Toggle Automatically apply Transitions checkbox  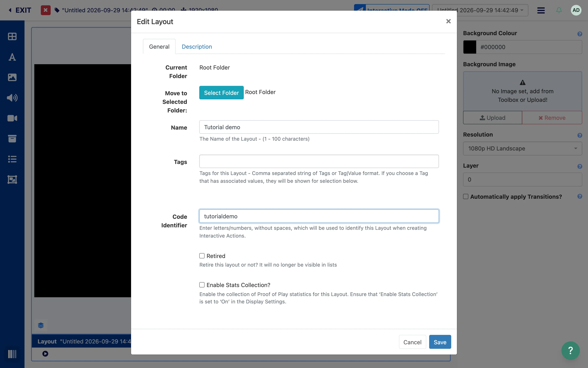pyautogui.click(x=465, y=196)
